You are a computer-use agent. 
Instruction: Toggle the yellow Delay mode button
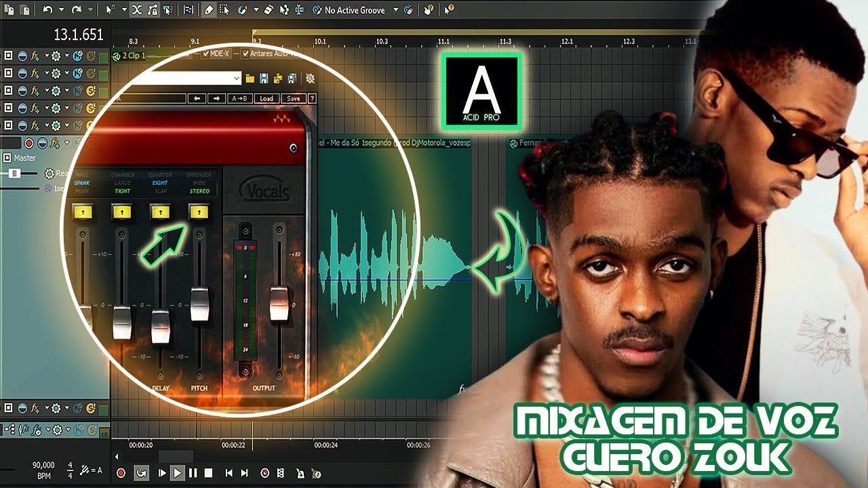(160, 213)
